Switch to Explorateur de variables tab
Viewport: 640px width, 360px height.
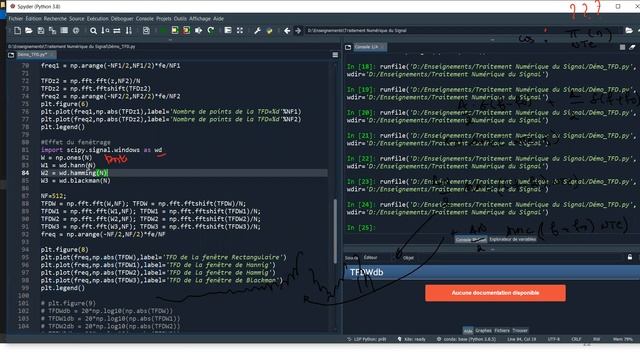click(x=512, y=240)
